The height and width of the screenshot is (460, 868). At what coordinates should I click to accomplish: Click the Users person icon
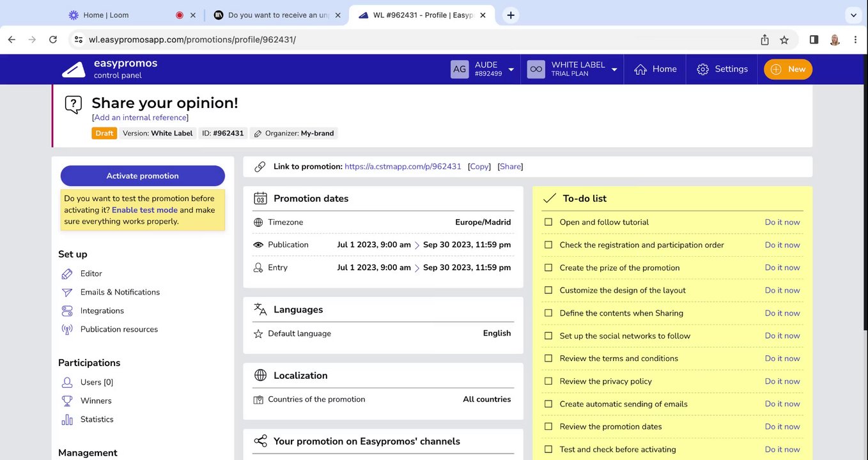pos(67,382)
